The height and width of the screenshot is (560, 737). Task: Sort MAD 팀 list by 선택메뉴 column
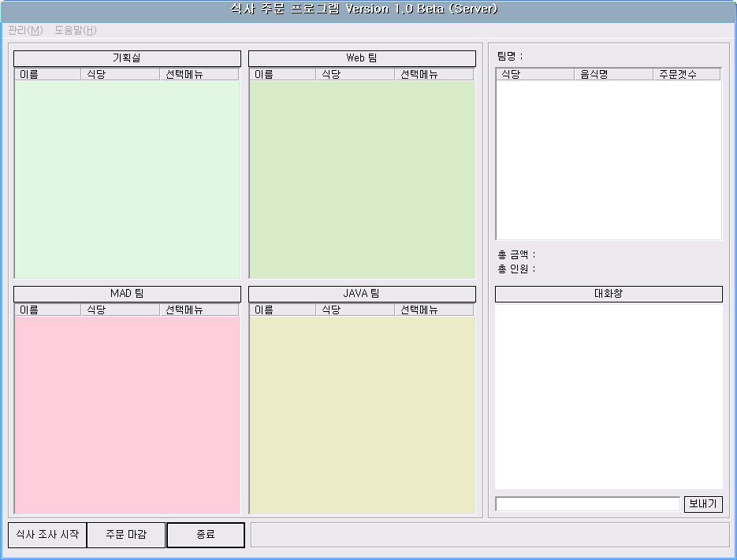[199, 310]
